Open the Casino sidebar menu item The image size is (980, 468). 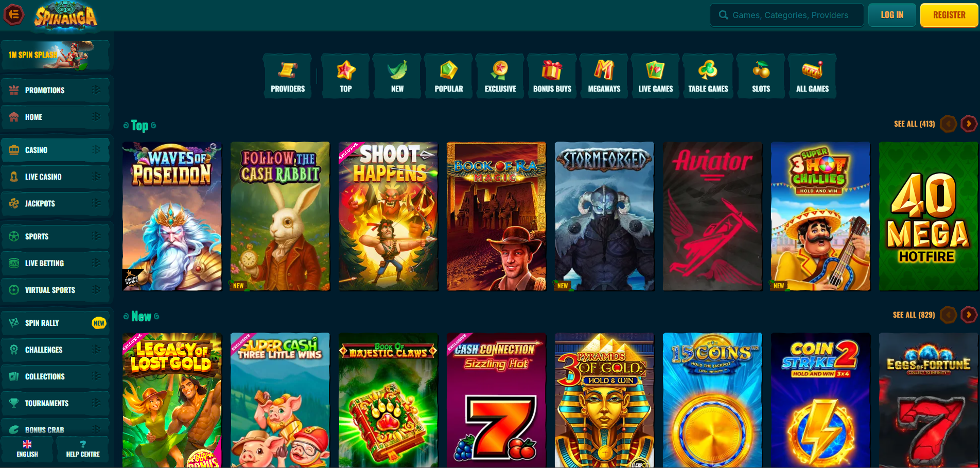(x=55, y=150)
